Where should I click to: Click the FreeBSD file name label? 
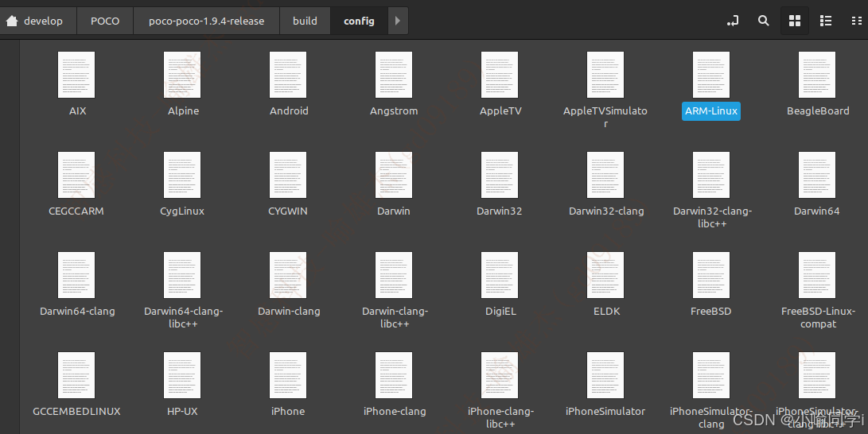[x=710, y=312]
